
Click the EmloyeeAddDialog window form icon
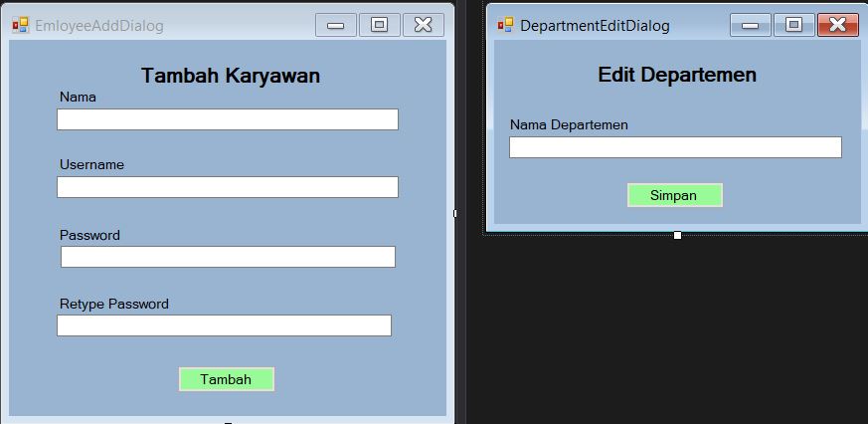point(21,26)
